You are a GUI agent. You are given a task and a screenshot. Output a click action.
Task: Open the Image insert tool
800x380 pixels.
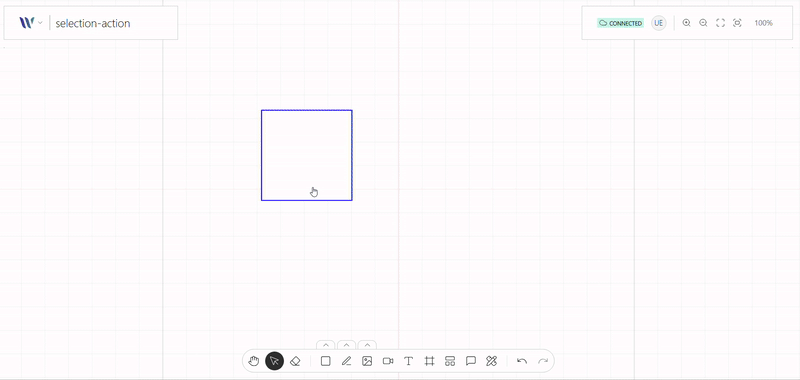click(367, 361)
